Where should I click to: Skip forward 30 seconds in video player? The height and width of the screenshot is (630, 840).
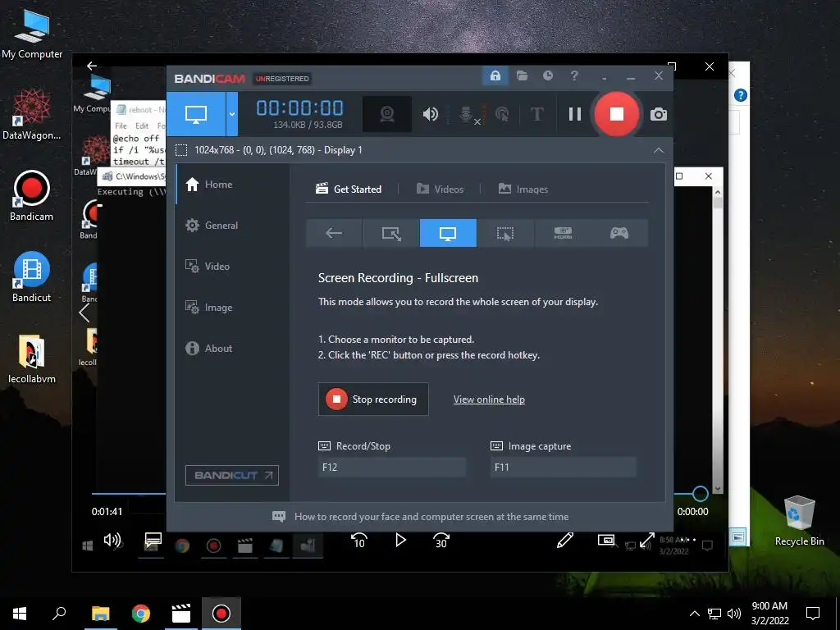pos(441,541)
